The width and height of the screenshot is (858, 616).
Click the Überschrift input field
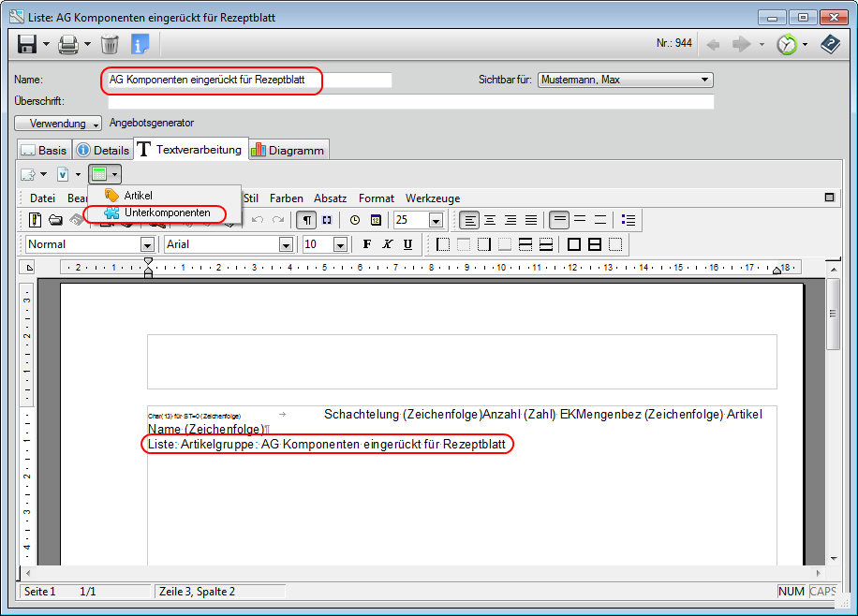click(410, 101)
